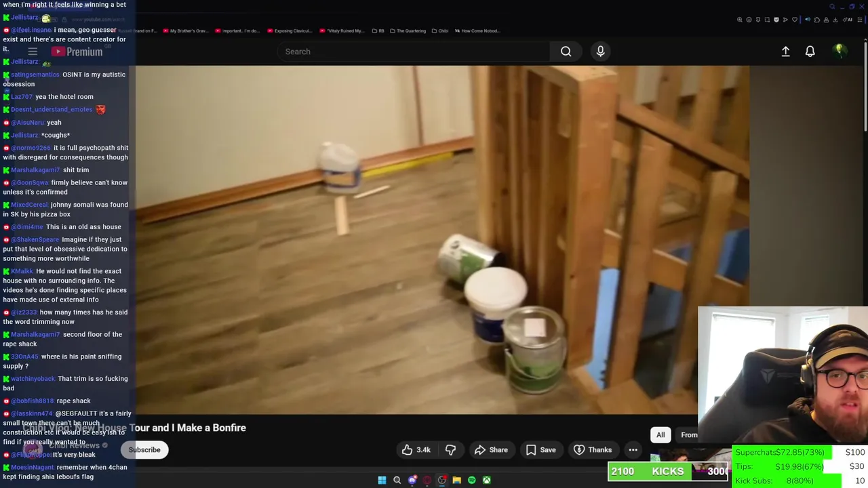Click chat user 'Laz707'
This screenshot has width=868, height=488.
pos(22,97)
